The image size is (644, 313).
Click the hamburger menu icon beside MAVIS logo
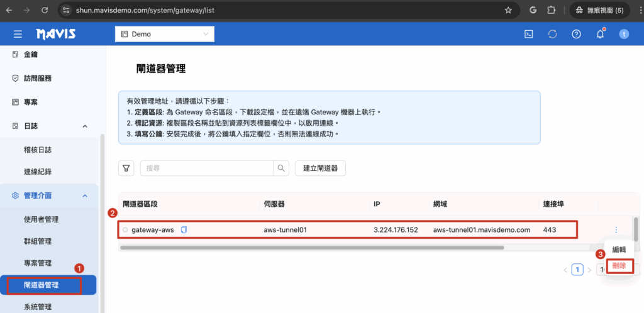click(x=18, y=34)
